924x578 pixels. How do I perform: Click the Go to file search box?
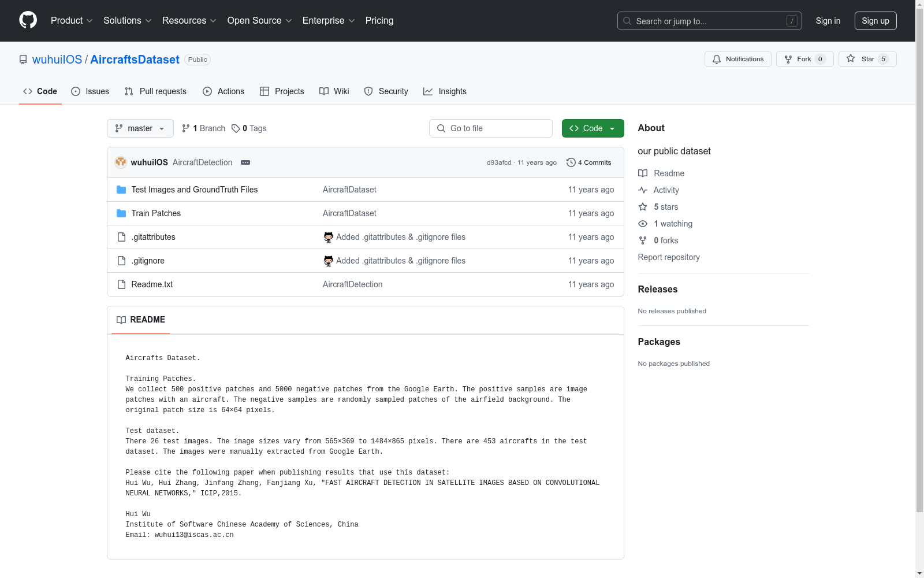tap(491, 128)
